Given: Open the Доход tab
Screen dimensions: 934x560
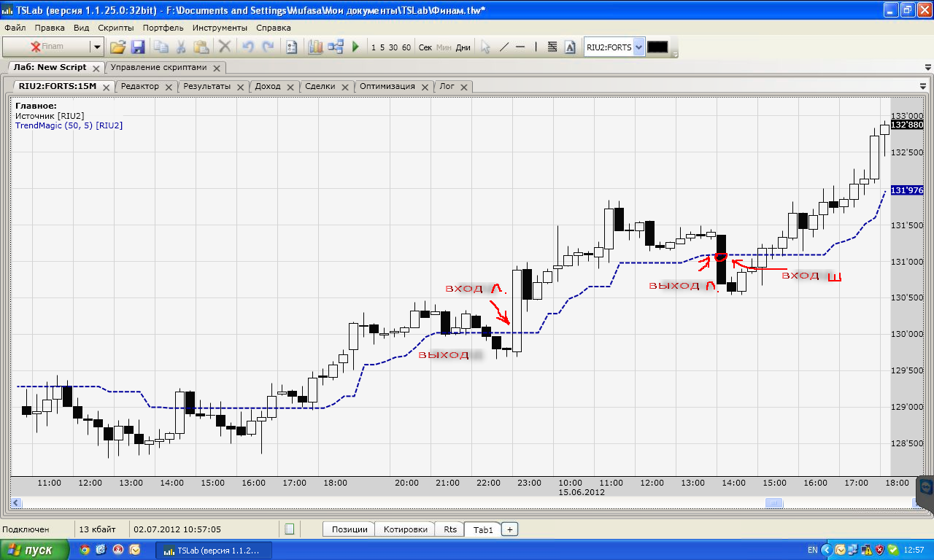Looking at the screenshot, I should click(x=268, y=86).
